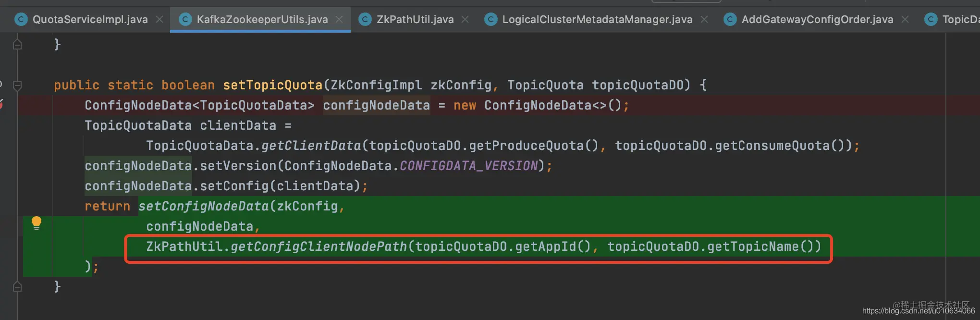The width and height of the screenshot is (980, 320).
Task: Click the setConfigNodeData method call
Action: pyautogui.click(x=204, y=206)
